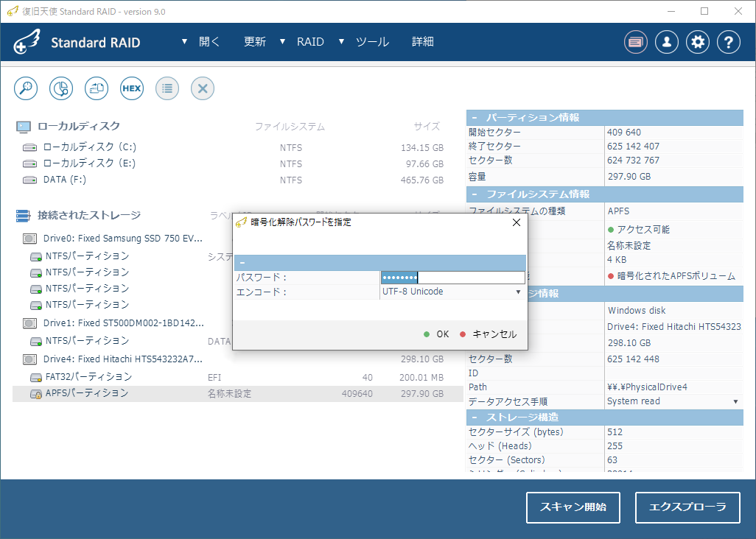Collapse the ストレージ構造 section

coord(475,417)
